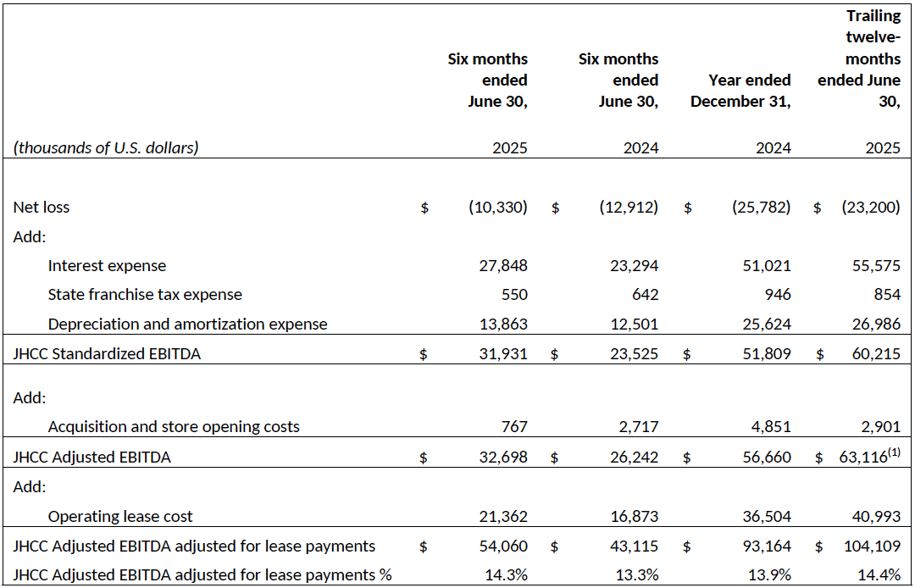The width and height of the screenshot is (915, 588).
Task: Select the Standardized EBITDA value 60,215
Action: pyautogui.click(x=875, y=354)
